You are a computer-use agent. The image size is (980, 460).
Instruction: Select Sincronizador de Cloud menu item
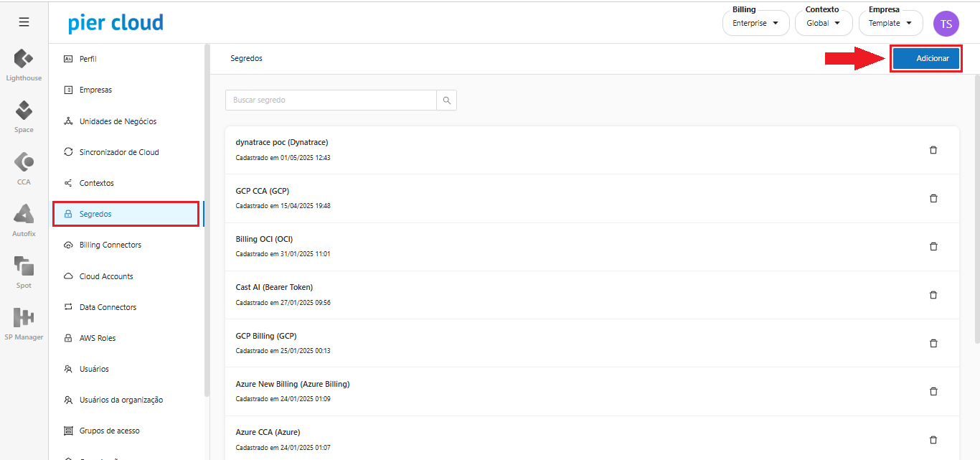coord(119,152)
